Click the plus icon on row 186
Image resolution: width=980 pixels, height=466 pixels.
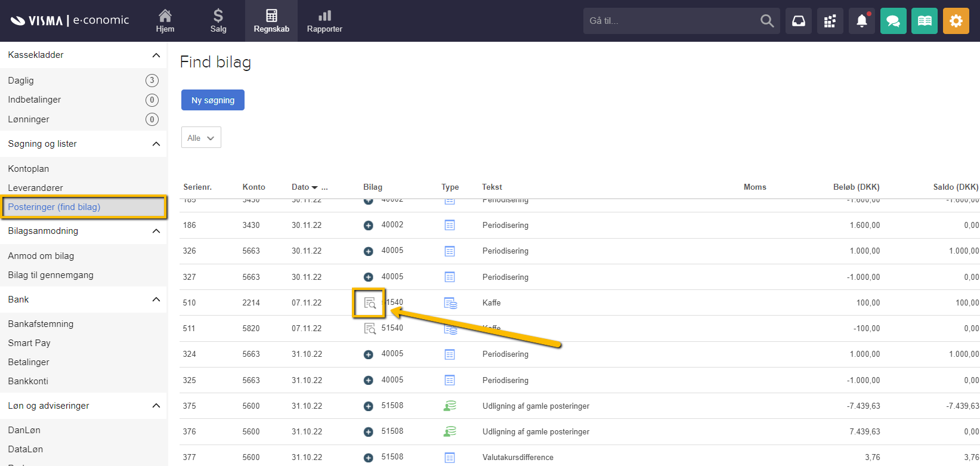coord(369,226)
